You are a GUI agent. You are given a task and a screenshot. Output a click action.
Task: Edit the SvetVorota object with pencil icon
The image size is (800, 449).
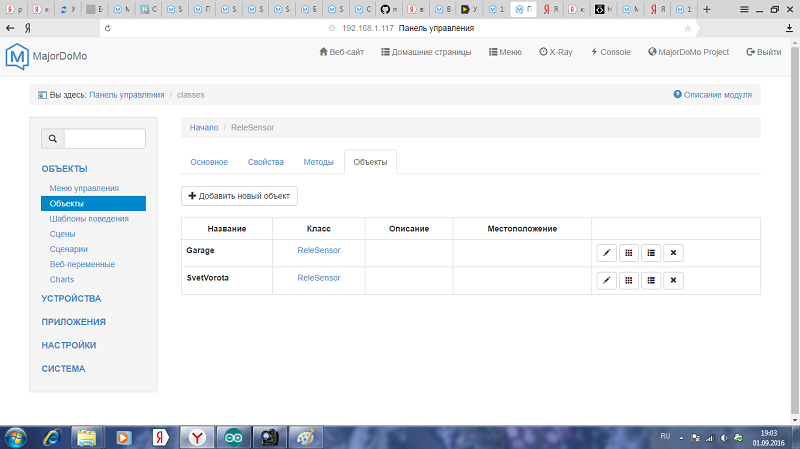click(607, 280)
